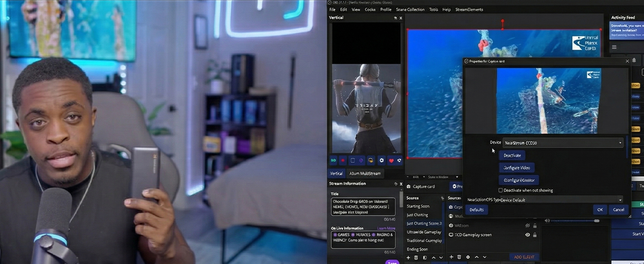Open the Scene Collection menu
The width and height of the screenshot is (644, 264).
(x=410, y=9)
